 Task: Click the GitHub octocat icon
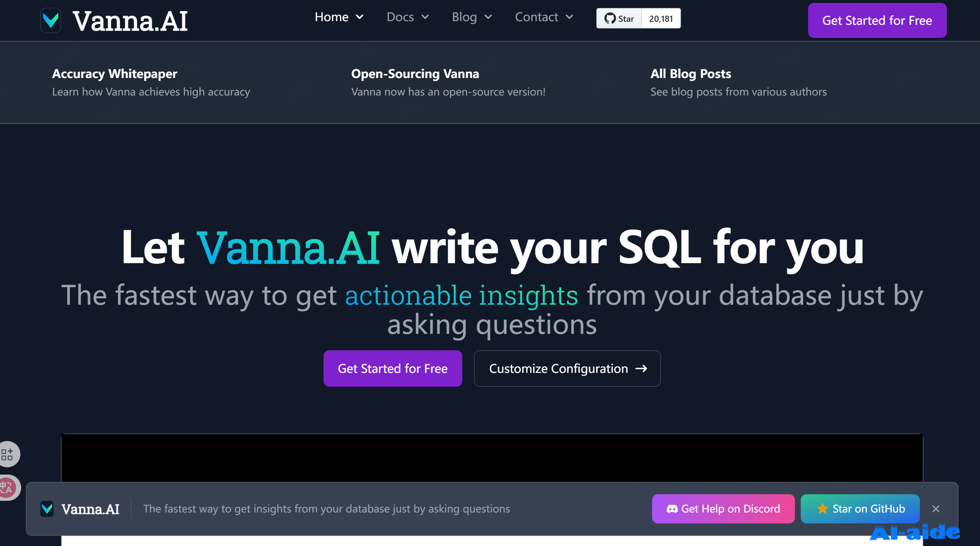pyautogui.click(x=610, y=18)
